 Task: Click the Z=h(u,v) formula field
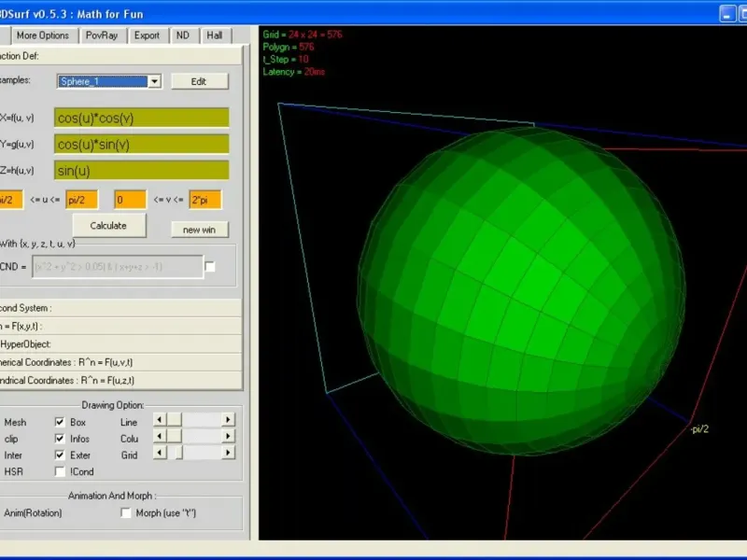(x=141, y=171)
